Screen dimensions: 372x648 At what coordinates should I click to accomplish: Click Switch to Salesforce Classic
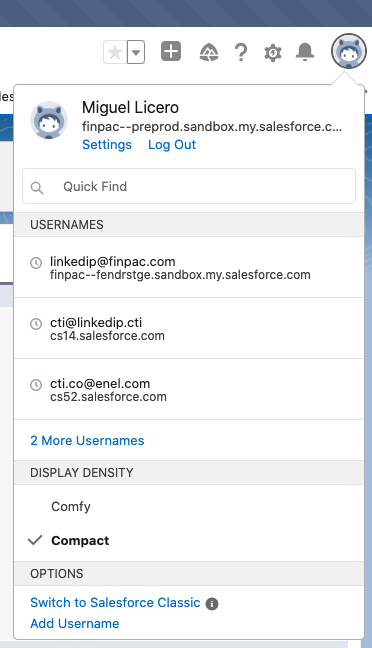point(115,603)
